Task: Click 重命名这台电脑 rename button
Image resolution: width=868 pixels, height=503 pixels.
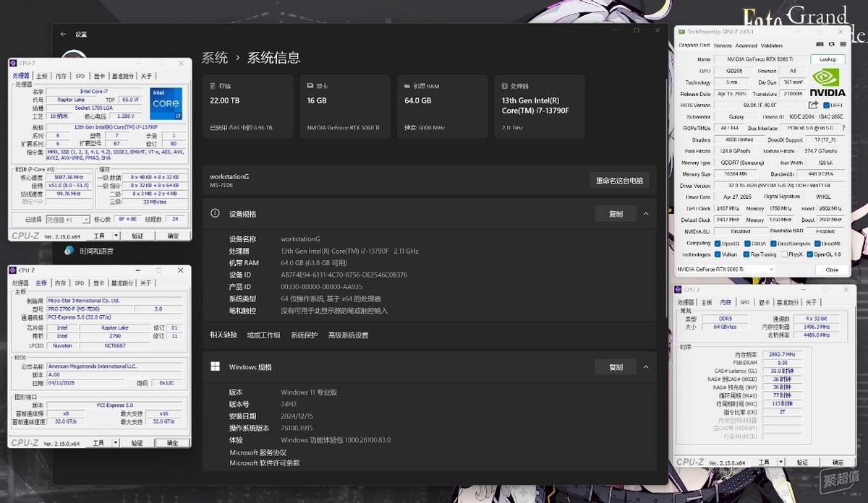Action: (x=619, y=181)
